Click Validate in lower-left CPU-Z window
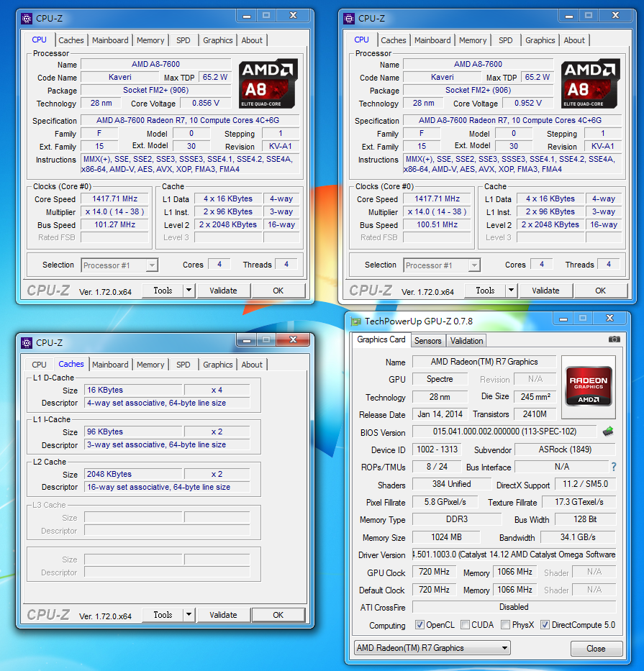644x671 pixels. click(x=223, y=615)
